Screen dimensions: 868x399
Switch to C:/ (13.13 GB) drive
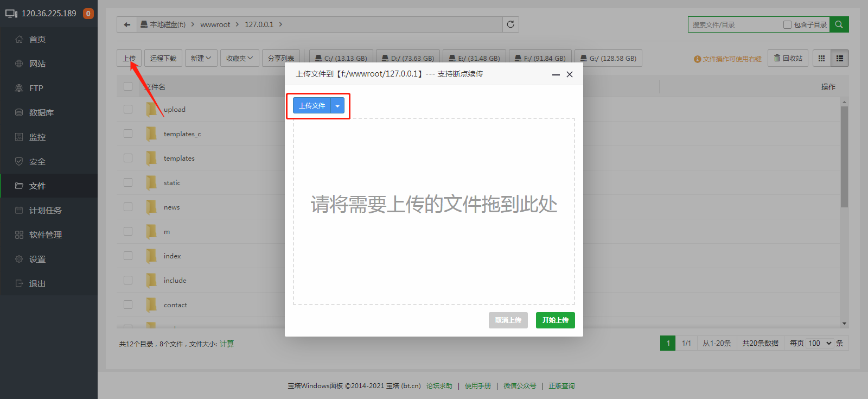(x=341, y=58)
